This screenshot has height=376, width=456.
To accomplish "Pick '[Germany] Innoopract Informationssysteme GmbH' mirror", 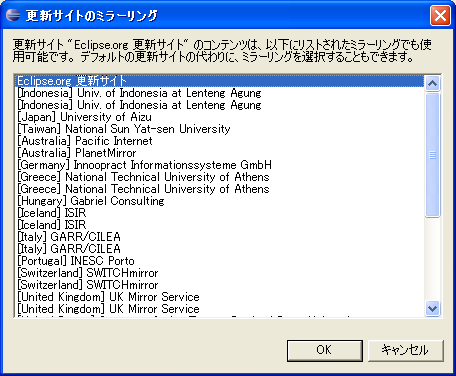I will (x=220, y=165).
